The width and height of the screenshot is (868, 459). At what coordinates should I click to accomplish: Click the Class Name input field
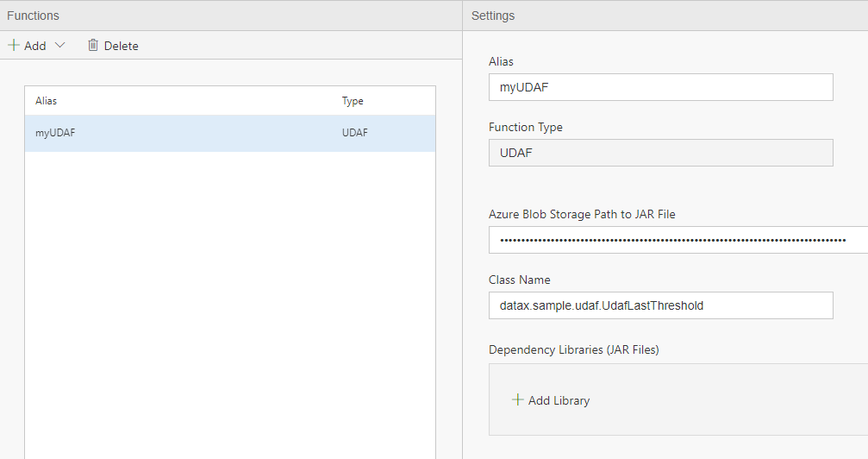pos(660,305)
